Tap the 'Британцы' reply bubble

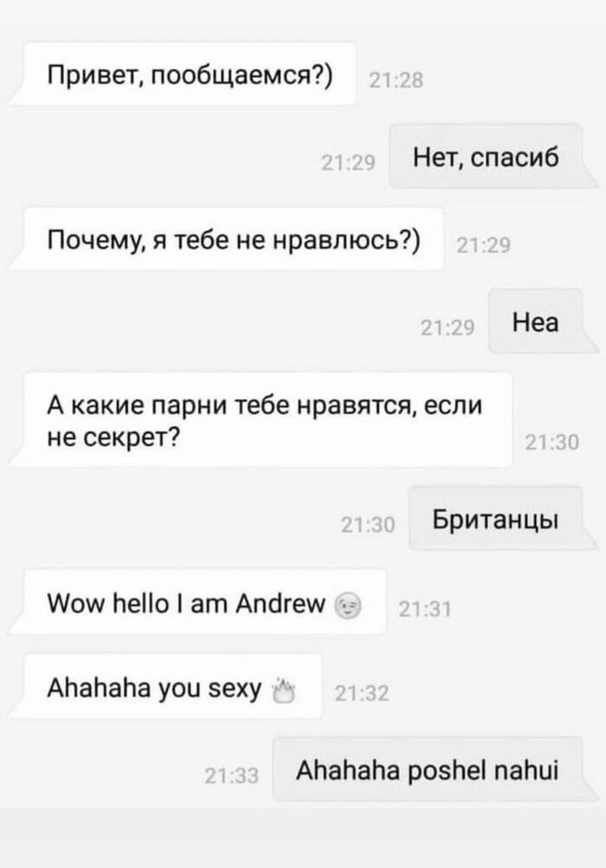[x=502, y=518]
